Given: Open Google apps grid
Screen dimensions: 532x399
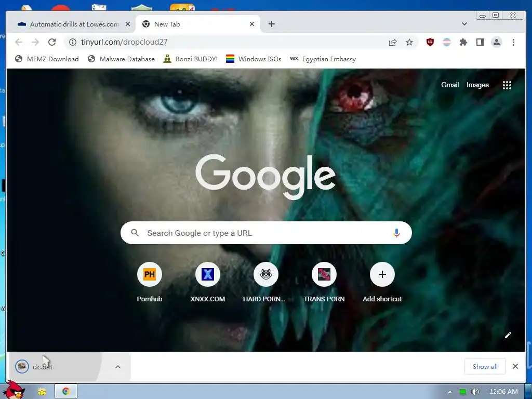Looking at the screenshot, I should (x=507, y=85).
